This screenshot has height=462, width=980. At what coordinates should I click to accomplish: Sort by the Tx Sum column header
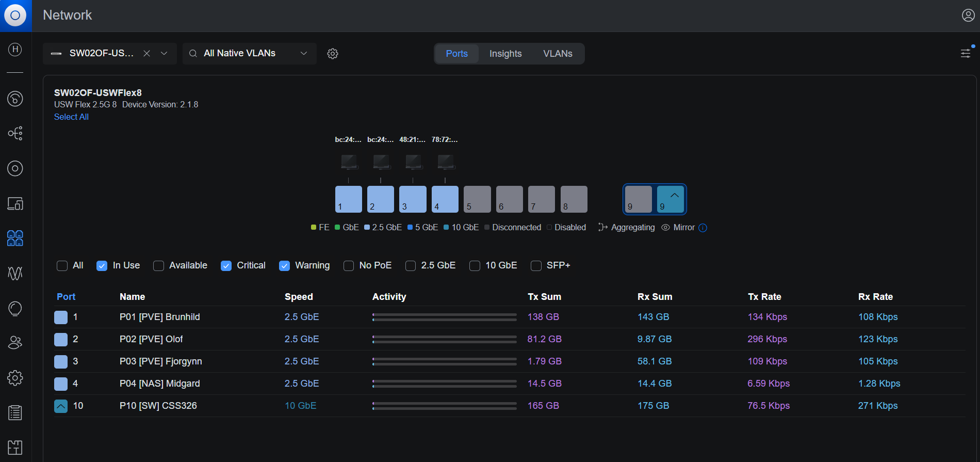(x=544, y=297)
